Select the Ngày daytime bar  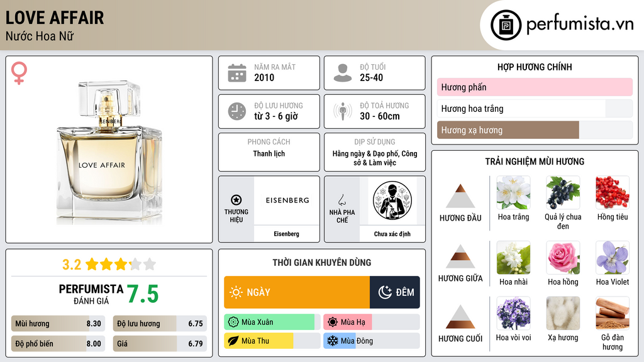click(x=297, y=292)
